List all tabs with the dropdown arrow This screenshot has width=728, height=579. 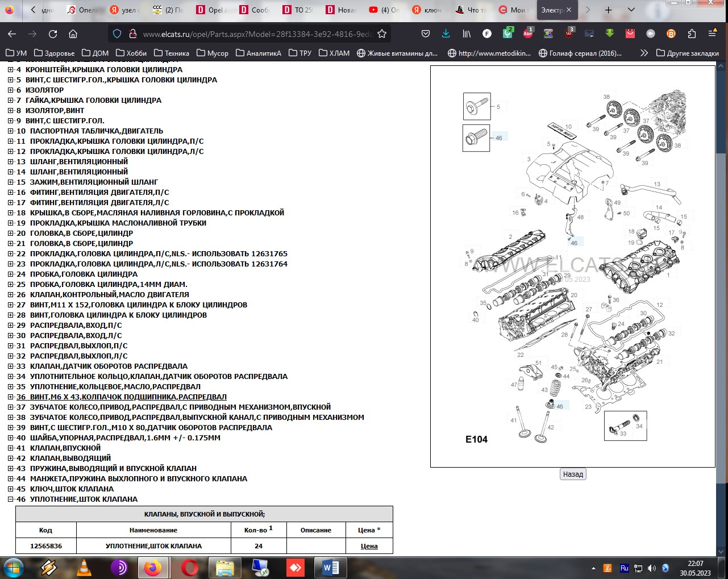[631, 10]
